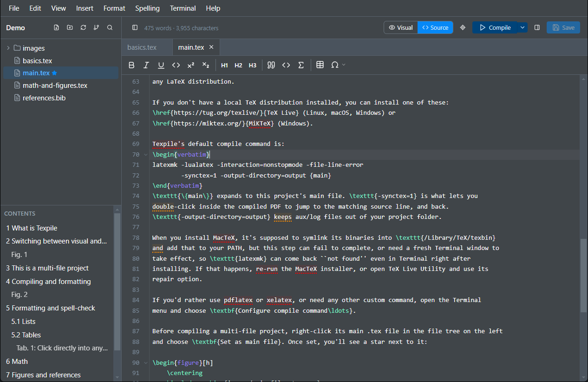Click the new file icon in Demo header
Viewport: 588px width, 382px height.
pyautogui.click(x=57, y=28)
